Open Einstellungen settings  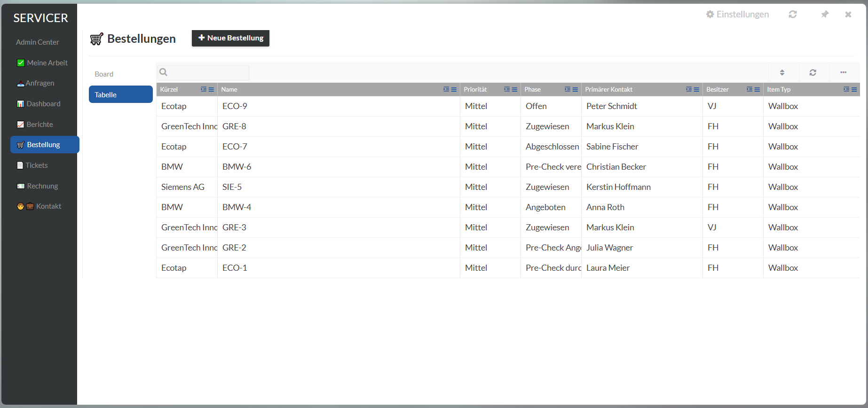pyautogui.click(x=737, y=15)
